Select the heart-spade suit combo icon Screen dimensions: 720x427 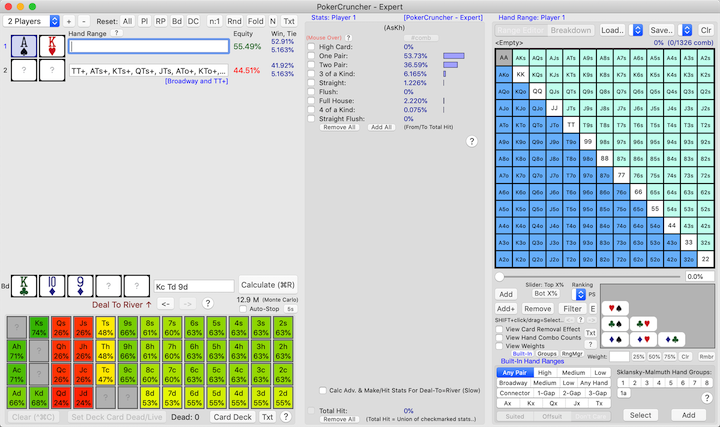(615, 309)
